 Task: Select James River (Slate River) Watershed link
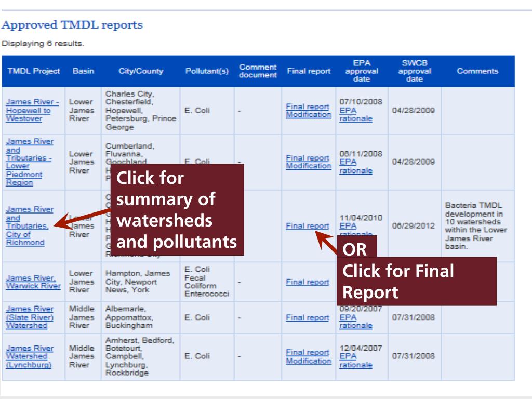coord(30,317)
